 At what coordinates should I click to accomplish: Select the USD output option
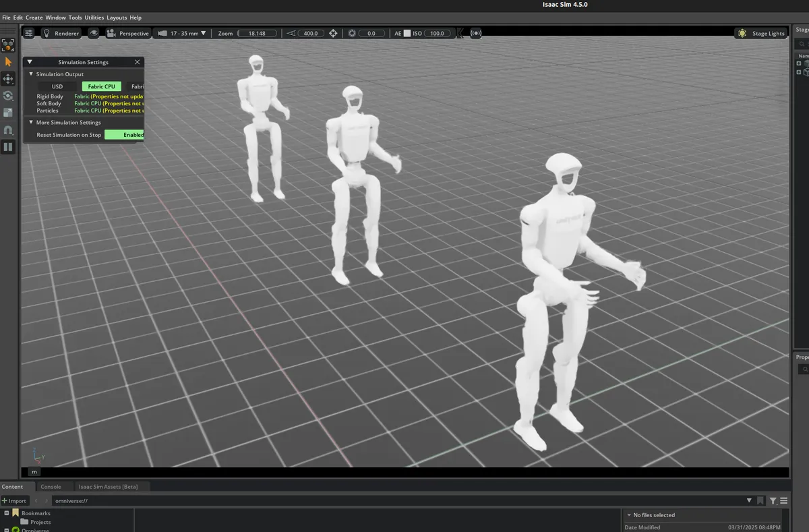tap(57, 86)
